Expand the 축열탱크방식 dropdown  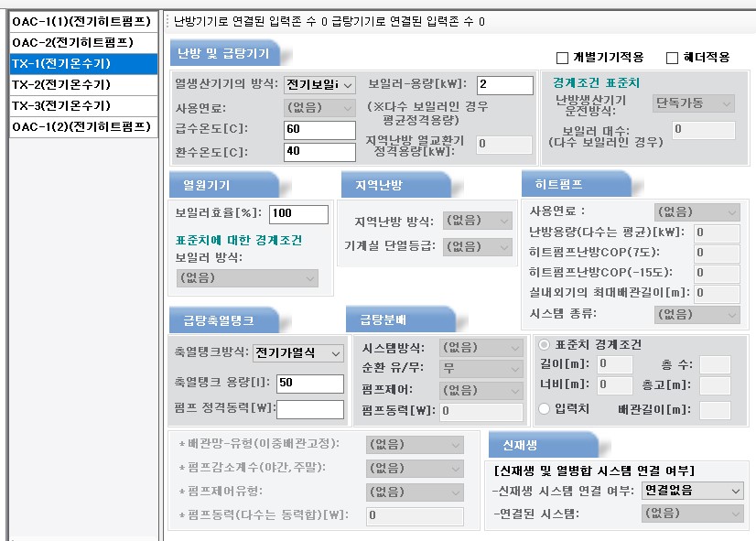click(x=298, y=352)
